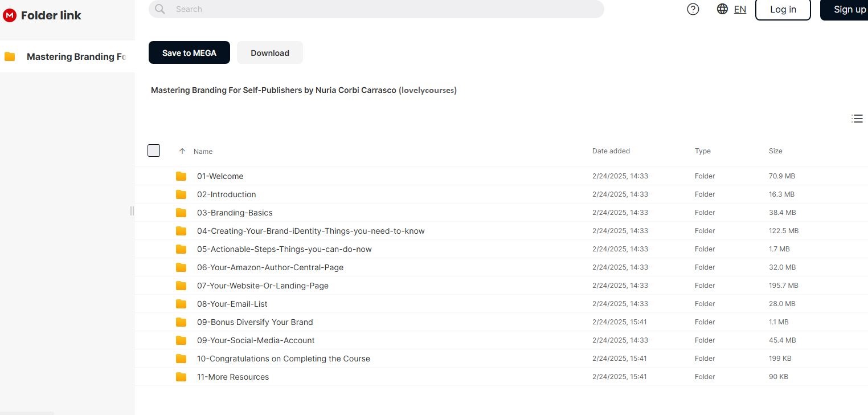
Task: Open the 11-More Resources folder icon
Action: pyautogui.click(x=181, y=377)
